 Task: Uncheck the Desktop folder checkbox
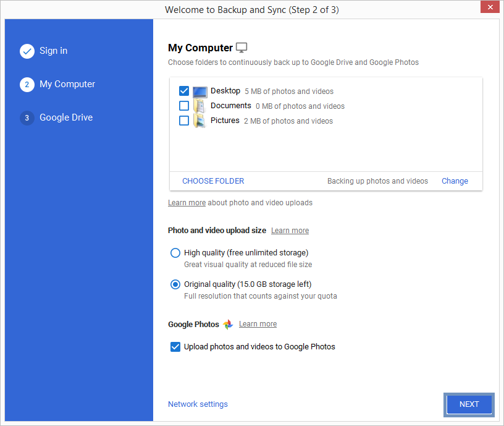184,91
